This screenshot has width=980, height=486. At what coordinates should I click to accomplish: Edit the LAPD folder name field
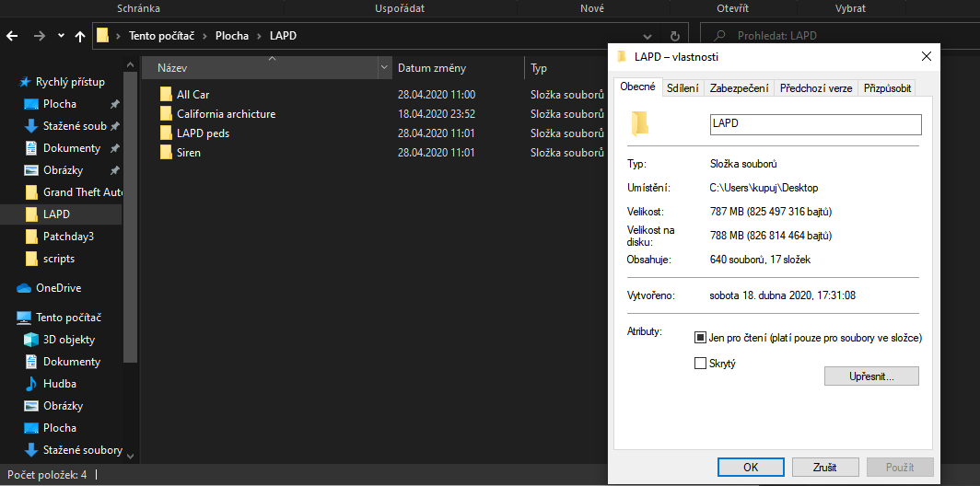point(815,124)
